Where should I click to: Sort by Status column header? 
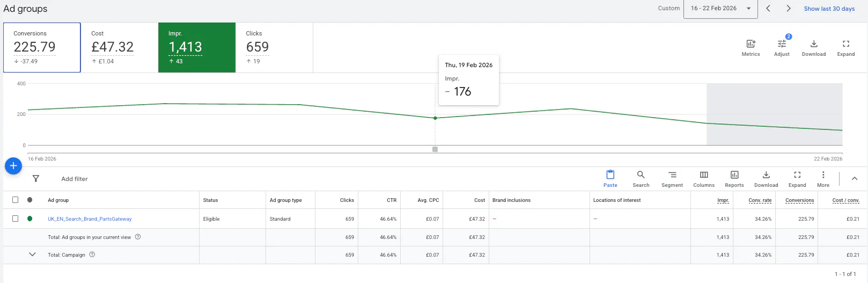pyautogui.click(x=211, y=200)
